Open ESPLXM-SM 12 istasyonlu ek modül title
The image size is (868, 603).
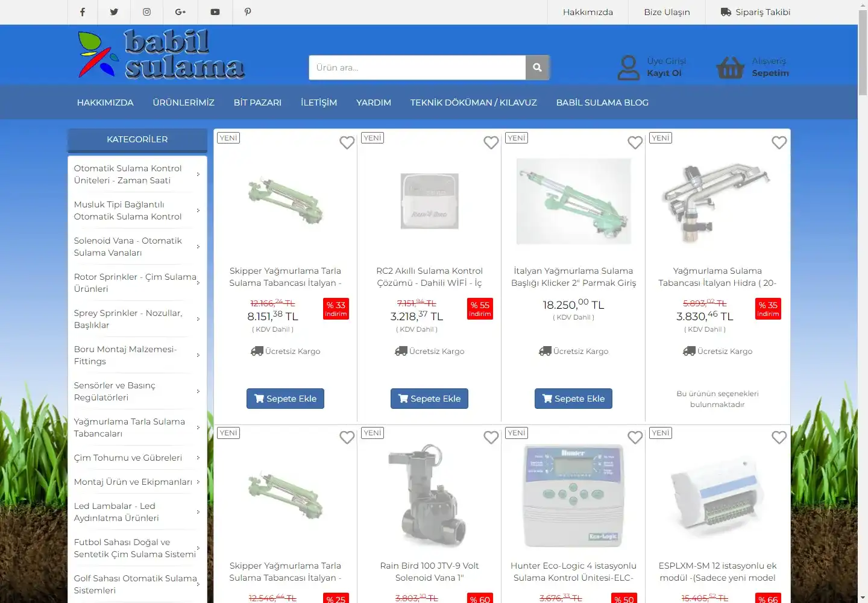tap(717, 572)
